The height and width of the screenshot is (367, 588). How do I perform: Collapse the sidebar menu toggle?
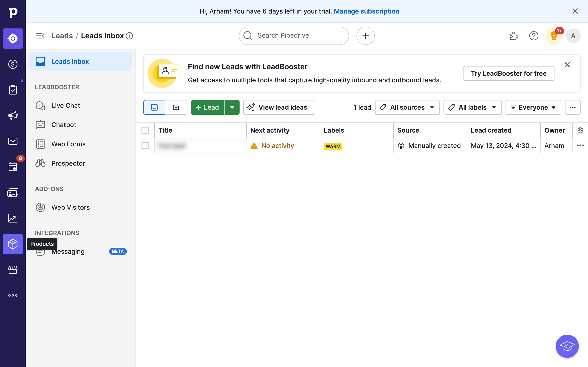40,36
